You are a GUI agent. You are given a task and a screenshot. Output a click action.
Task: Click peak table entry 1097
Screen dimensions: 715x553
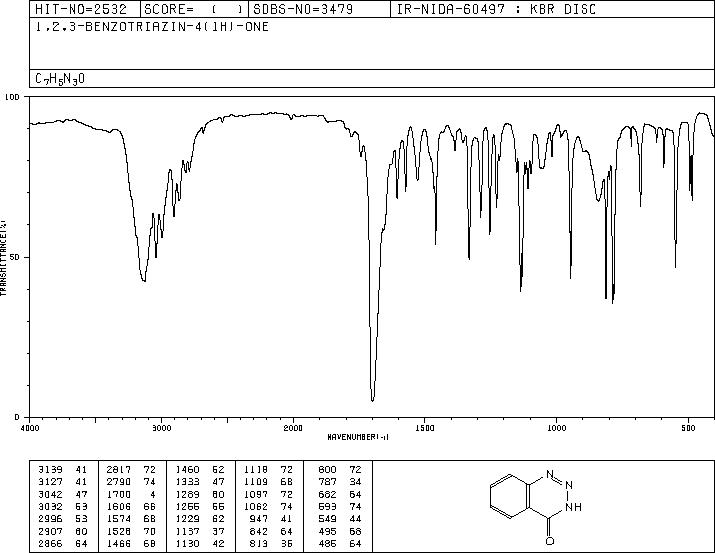[256, 495]
